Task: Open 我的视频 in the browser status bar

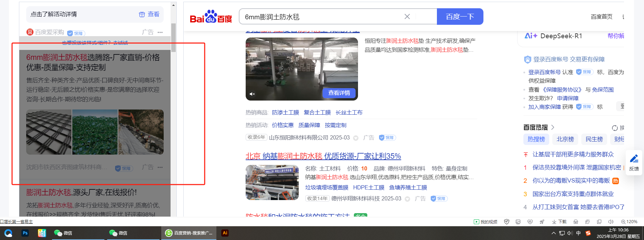Action: click(485, 222)
